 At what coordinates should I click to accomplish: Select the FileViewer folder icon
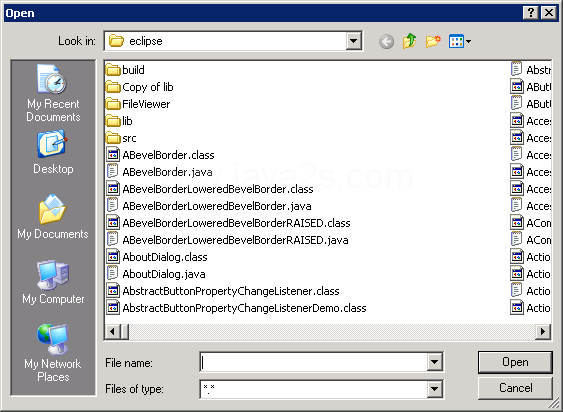point(113,104)
